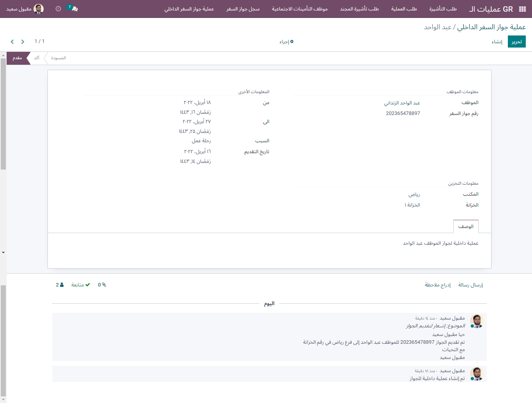
Task: Click description text عملية داخلية لجواز الموظف
Action: [x=441, y=243]
